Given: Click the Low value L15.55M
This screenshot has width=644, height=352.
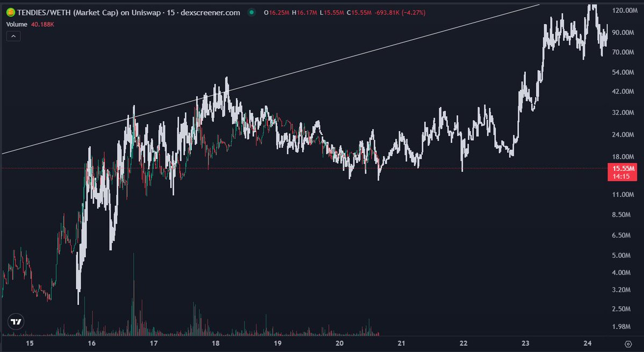Looking at the screenshot, I should click(x=332, y=13).
